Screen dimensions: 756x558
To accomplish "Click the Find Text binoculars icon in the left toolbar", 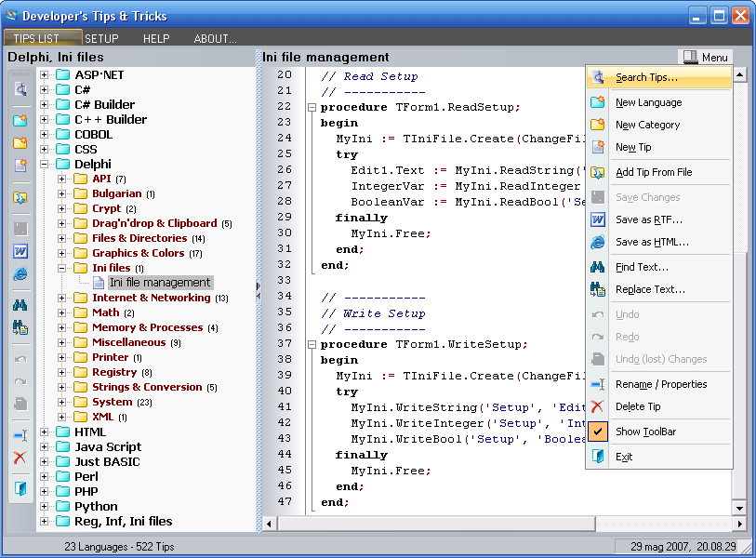I will click(20, 305).
